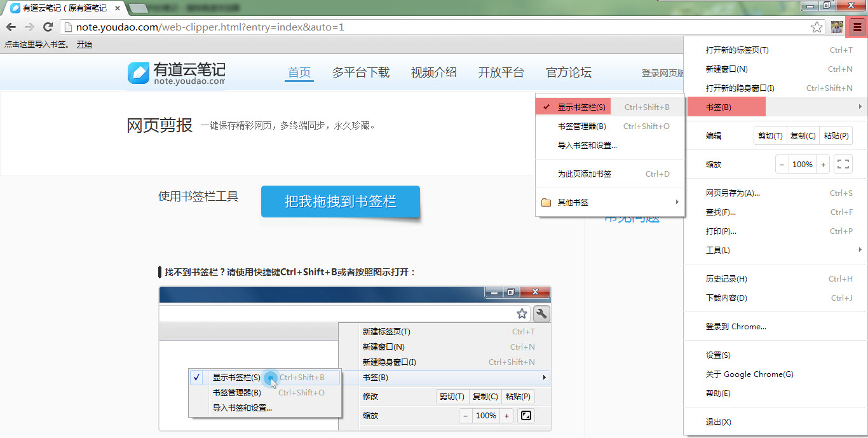Click the 有道云笔记 logo
Screen dimensions: 868x438
tap(176, 73)
